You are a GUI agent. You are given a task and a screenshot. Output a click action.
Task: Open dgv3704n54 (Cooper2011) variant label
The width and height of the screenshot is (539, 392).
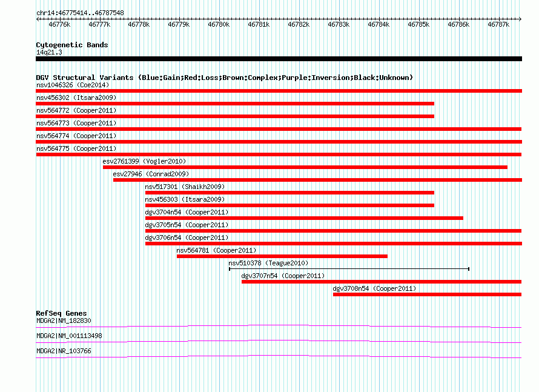click(187, 212)
